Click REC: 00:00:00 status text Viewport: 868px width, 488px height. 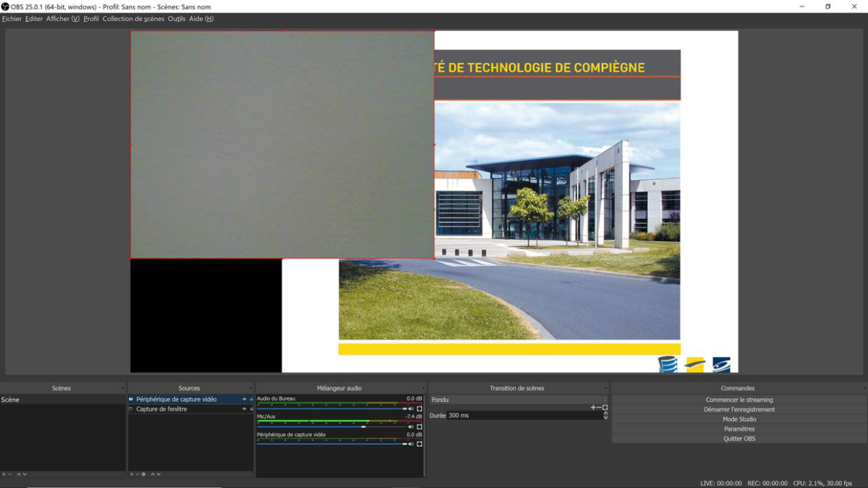tap(767, 483)
